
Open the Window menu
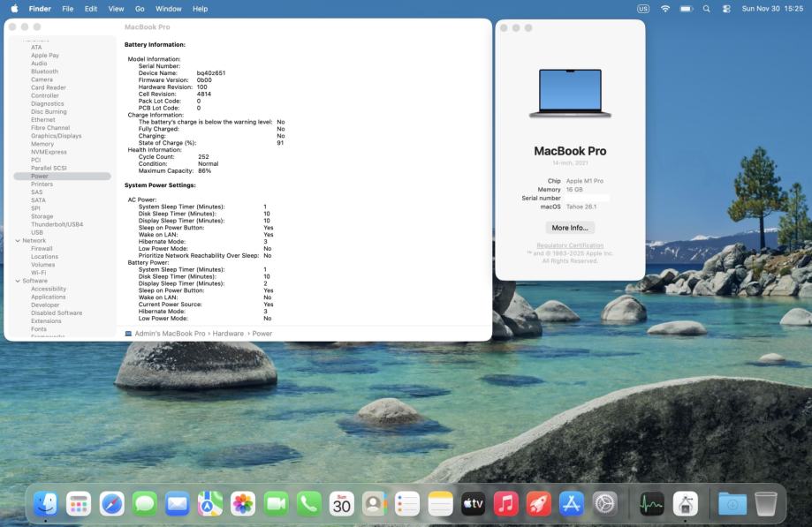(168, 9)
